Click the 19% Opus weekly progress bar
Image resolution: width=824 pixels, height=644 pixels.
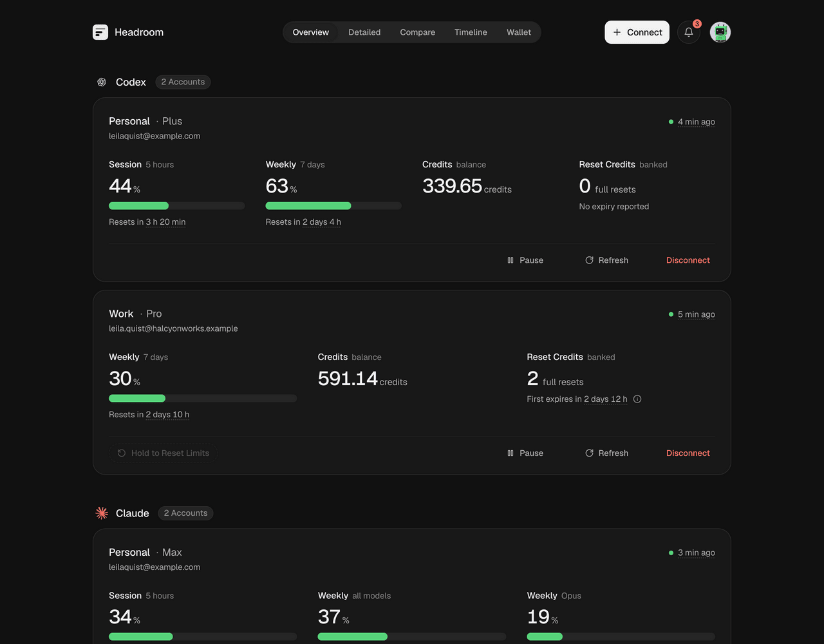pyautogui.click(x=621, y=637)
